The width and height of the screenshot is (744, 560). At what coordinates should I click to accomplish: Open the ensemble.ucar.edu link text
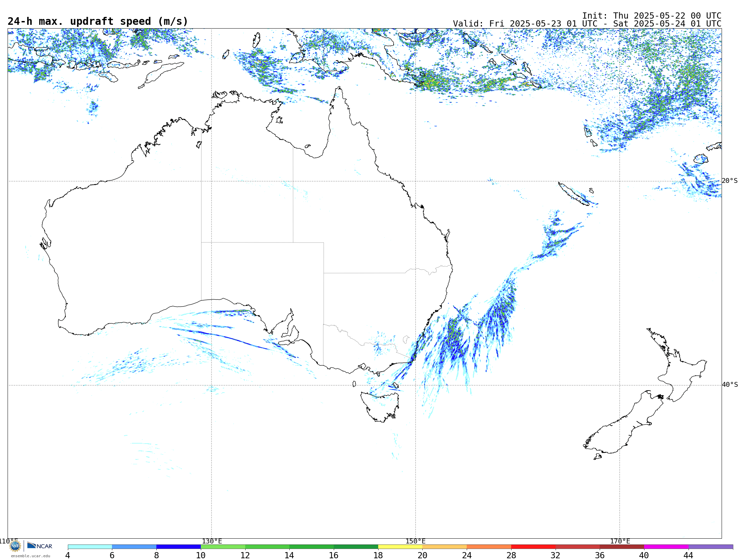[x=31, y=556]
